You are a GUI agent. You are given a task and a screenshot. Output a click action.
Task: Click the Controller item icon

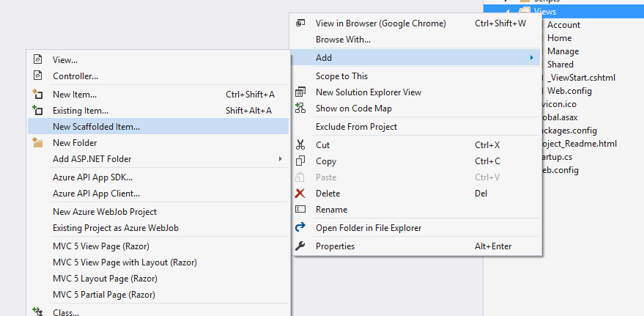tap(38, 76)
